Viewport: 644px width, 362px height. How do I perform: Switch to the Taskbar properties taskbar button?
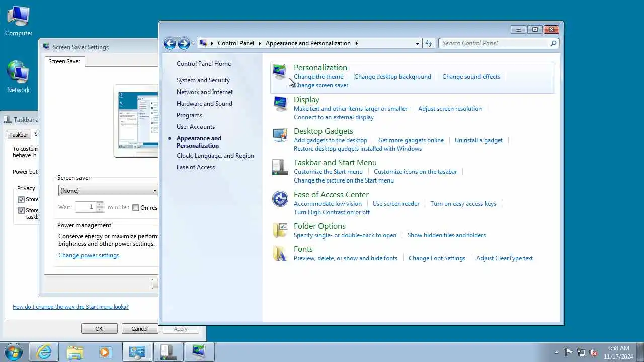169,352
